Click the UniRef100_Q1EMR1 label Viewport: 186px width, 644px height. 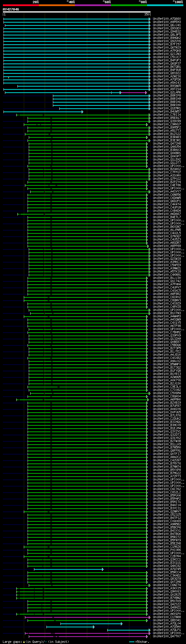coord(167,108)
